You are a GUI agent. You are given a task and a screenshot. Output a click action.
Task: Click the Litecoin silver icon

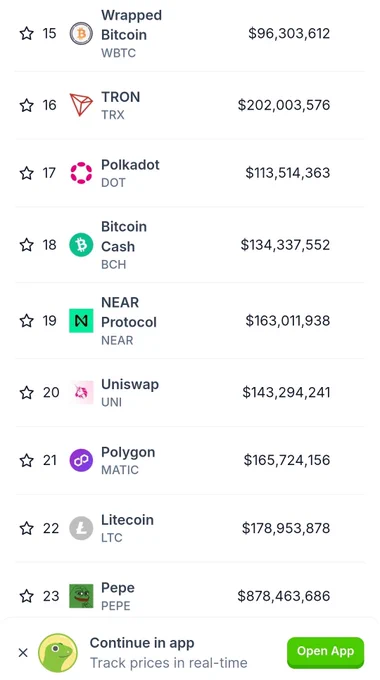click(x=81, y=528)
